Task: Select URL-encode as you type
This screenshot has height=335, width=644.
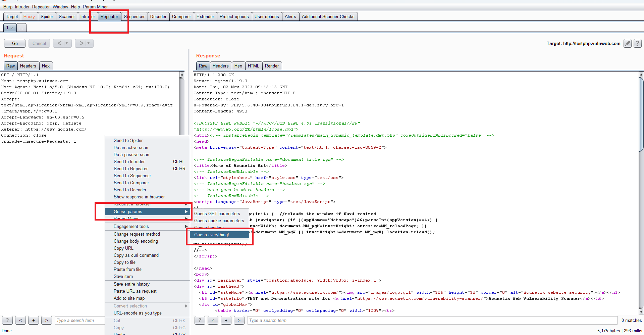Action: coord(148,313)
